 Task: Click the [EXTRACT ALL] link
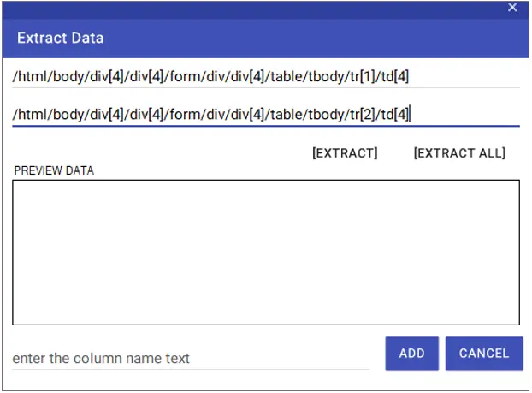tap(460, 153)
